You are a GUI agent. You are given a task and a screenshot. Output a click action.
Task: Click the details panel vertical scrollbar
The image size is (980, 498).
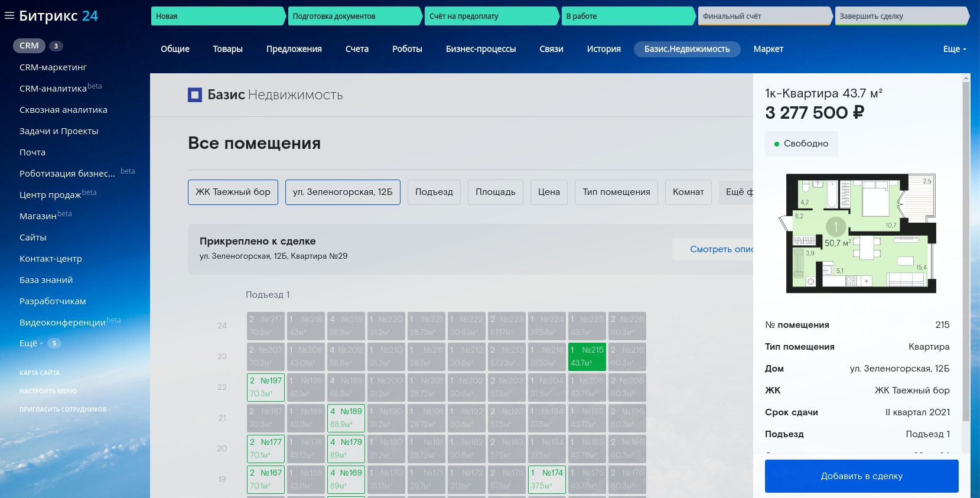coord(966,251)
